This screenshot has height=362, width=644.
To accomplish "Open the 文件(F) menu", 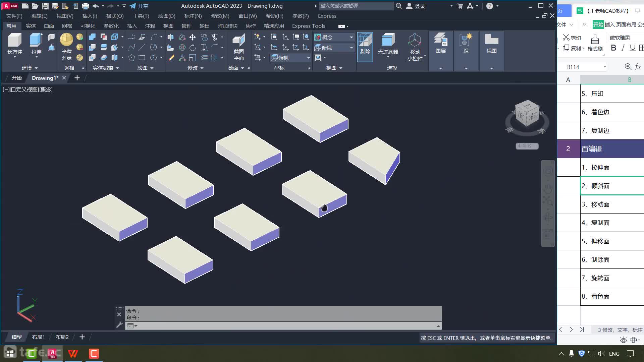I will 14,16.
